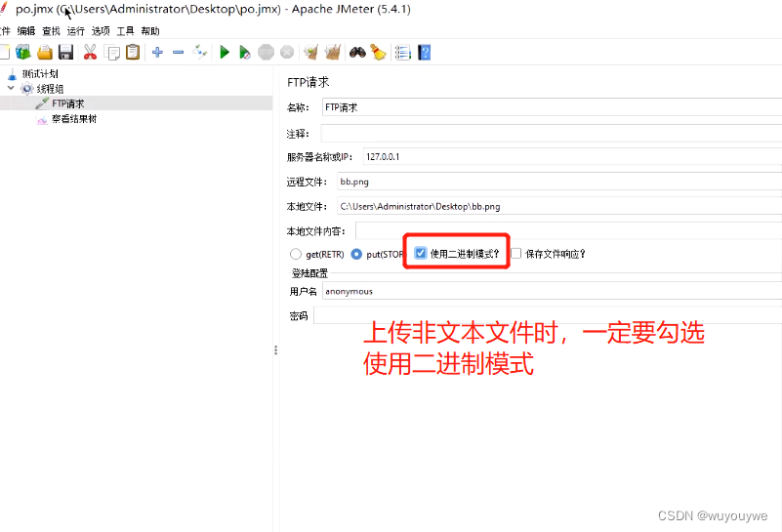Select the 线程组 thread group node

50,89
